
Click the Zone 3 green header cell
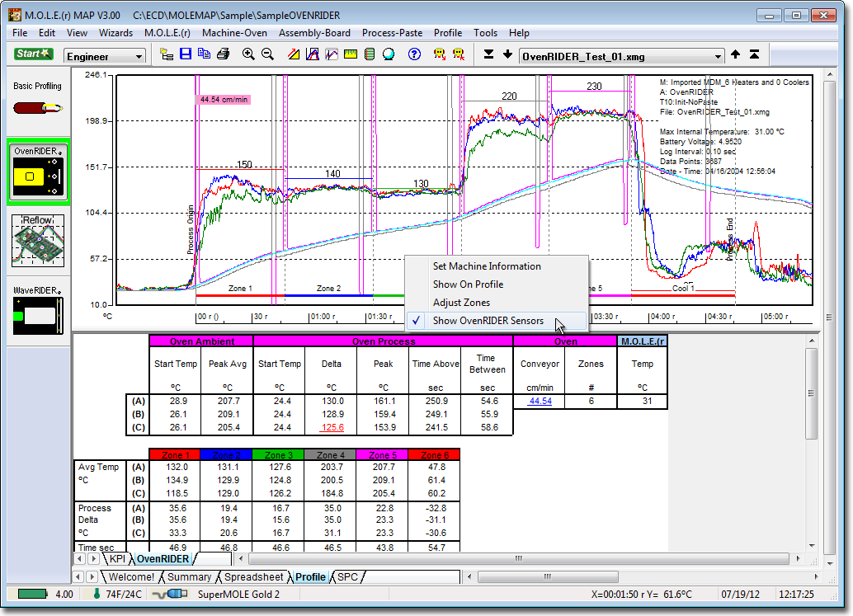click(x=279, y=455)
